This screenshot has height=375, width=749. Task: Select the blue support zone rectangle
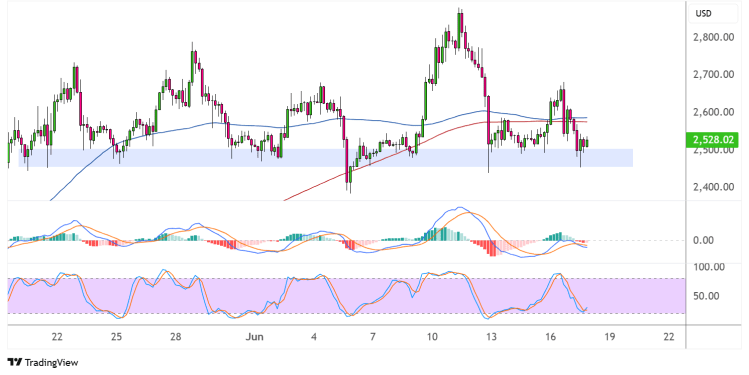click(x=326, y=158)
